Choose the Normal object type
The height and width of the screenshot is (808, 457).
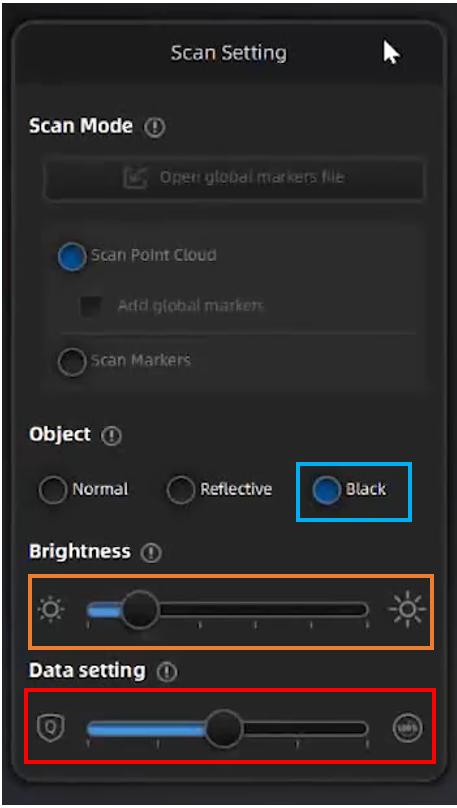[x=53, y=489]
